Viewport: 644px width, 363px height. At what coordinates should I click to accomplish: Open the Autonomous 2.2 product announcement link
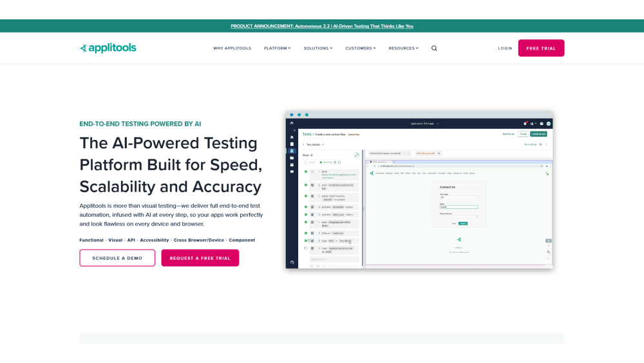point(322,26)
